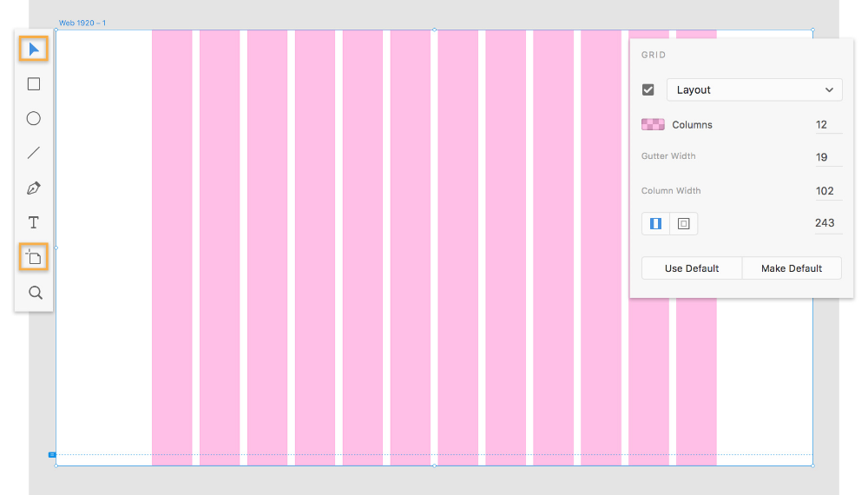Click the artboard viewport height handle
Image resolution: width=868 pixels, height=495 pixels.
pyautogui.click(x=52, y=454)
